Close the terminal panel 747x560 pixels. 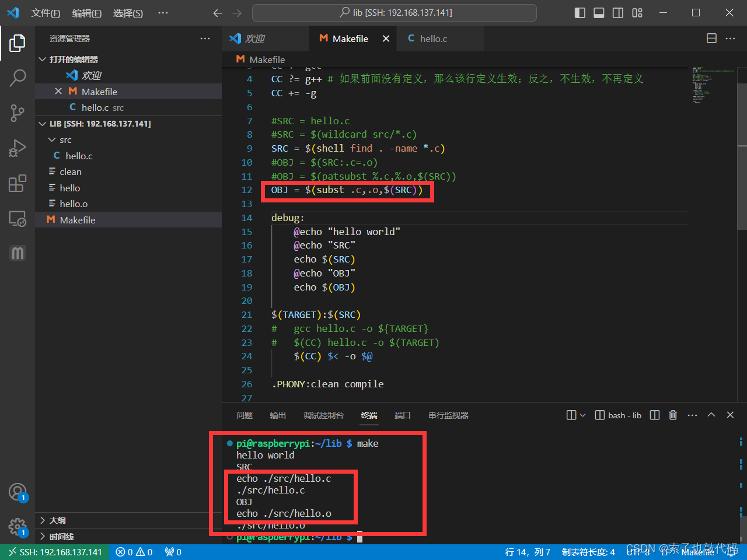click(730, 415)
